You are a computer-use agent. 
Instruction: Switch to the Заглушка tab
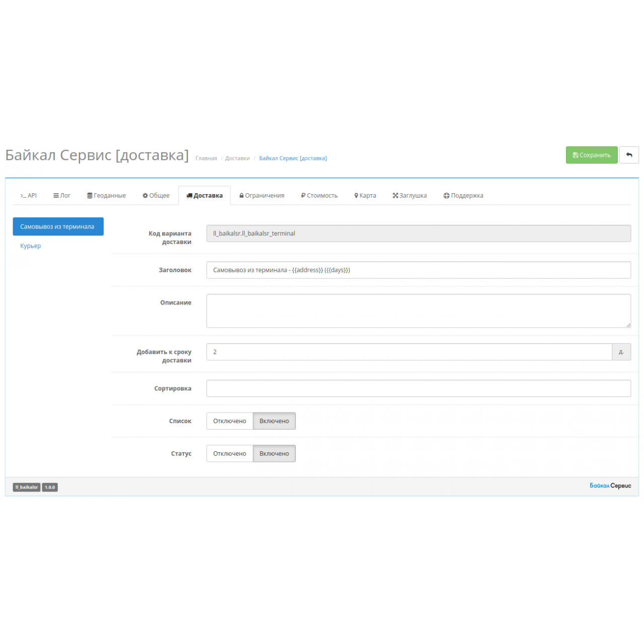[410, 195]
